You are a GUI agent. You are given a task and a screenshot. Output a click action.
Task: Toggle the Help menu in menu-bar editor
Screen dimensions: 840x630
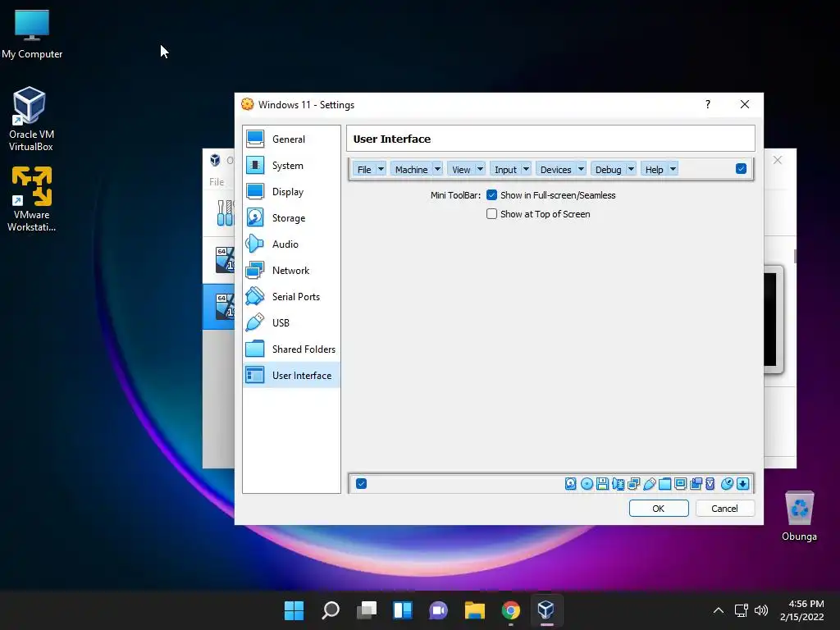(x=654, y=169)
